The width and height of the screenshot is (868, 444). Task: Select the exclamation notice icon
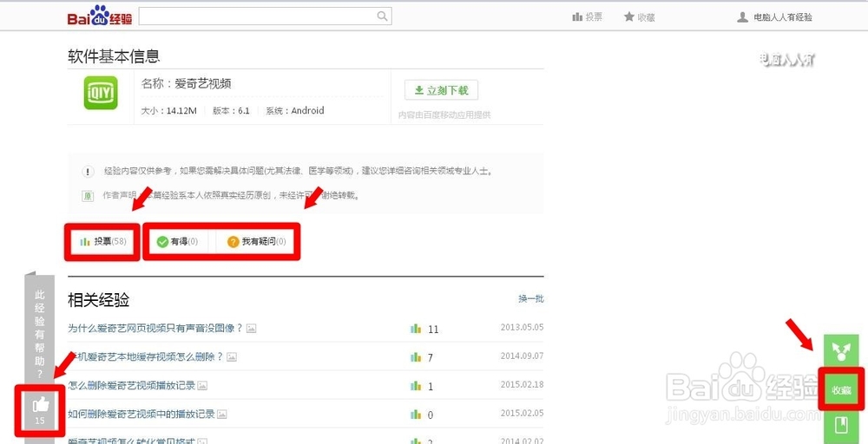[x=88, y=172]
